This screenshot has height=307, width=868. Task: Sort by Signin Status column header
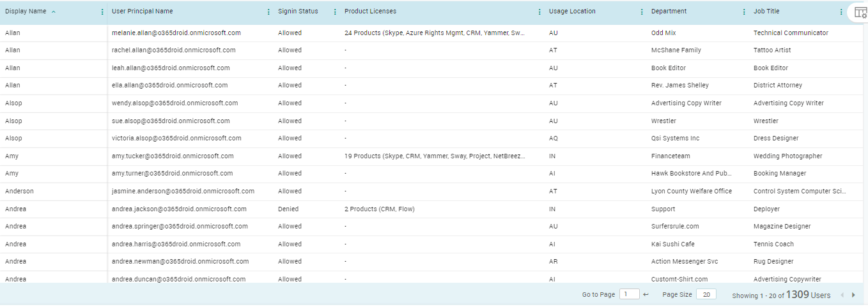coord(297,11)
